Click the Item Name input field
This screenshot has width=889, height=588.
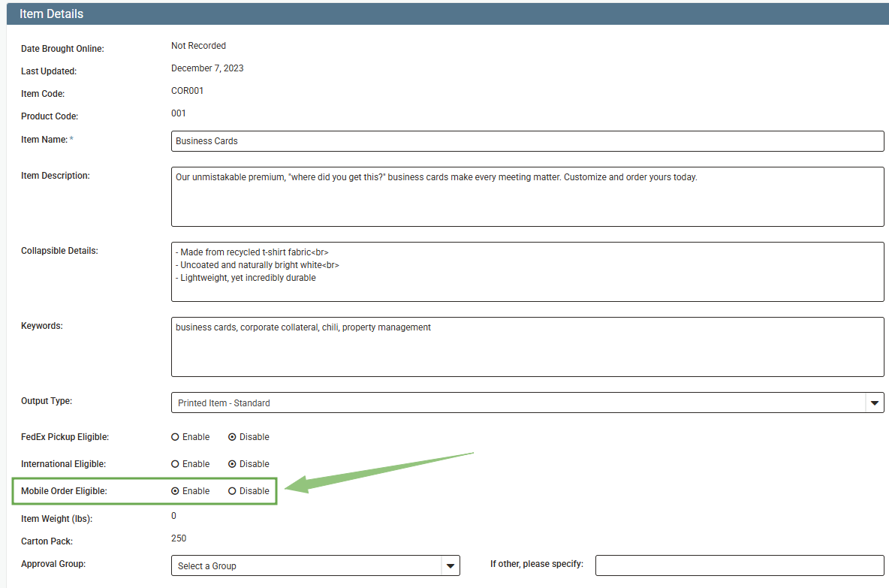click(527, 141)
